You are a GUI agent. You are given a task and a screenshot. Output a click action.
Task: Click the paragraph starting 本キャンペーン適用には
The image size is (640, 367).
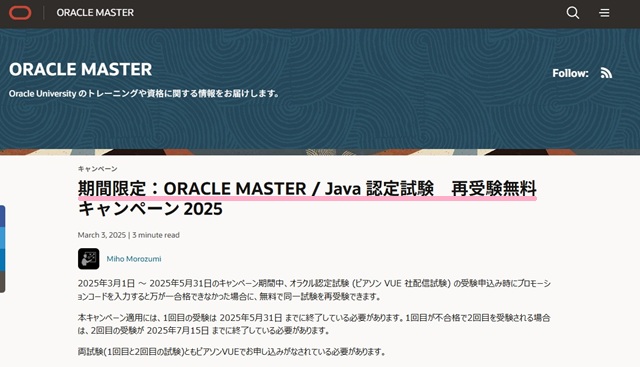314,324
